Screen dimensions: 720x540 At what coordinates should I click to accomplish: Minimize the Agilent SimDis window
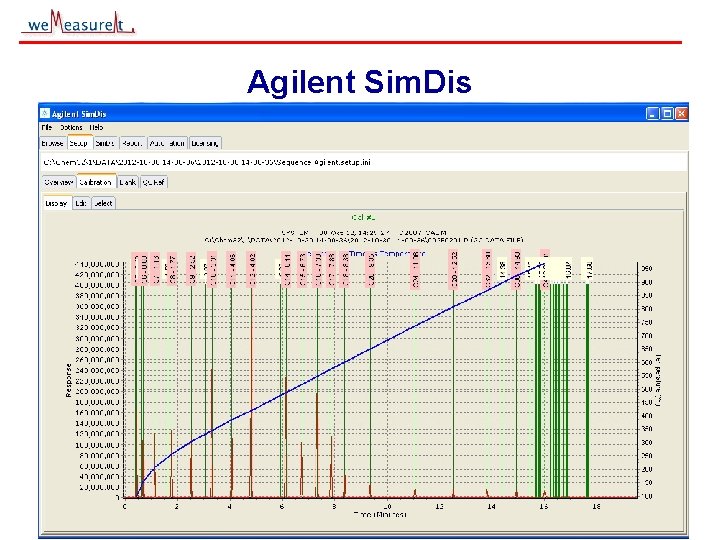pyautogui.click(x=652, y=113)
